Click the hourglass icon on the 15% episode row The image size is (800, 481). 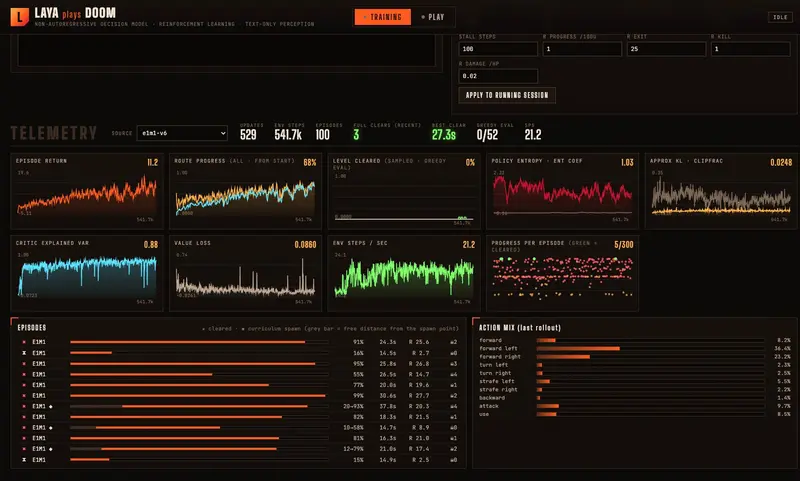point(24,460)
